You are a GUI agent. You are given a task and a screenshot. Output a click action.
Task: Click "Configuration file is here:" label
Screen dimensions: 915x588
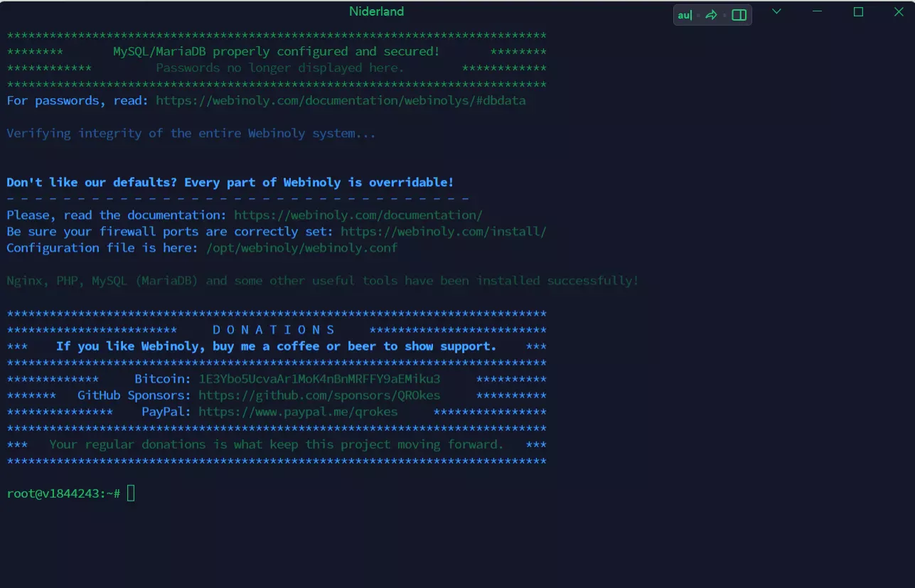(x=102, y=247)
